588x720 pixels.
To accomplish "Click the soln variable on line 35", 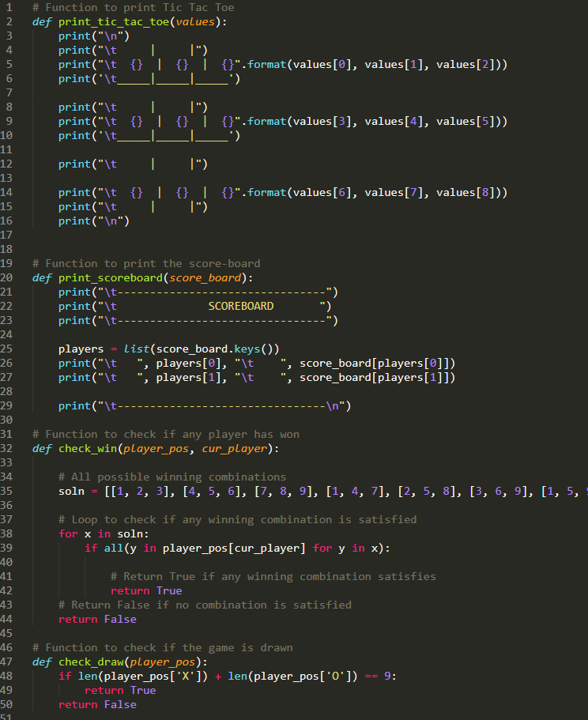I will 72,492.
